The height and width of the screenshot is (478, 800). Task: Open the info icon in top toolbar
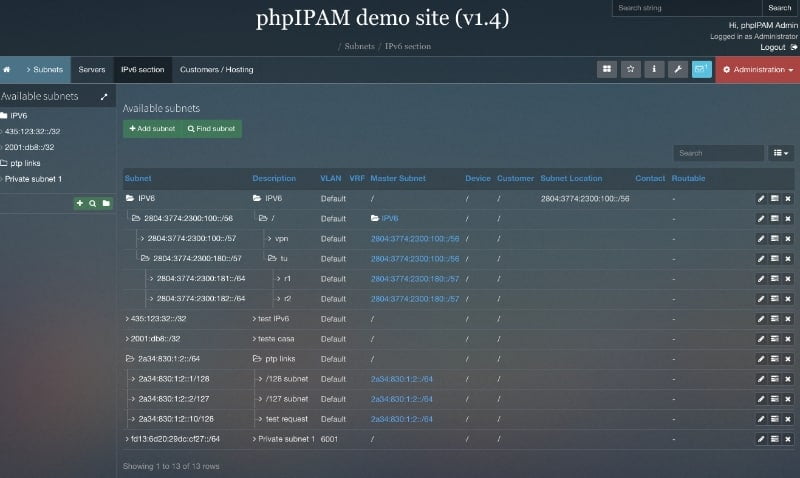654,69
